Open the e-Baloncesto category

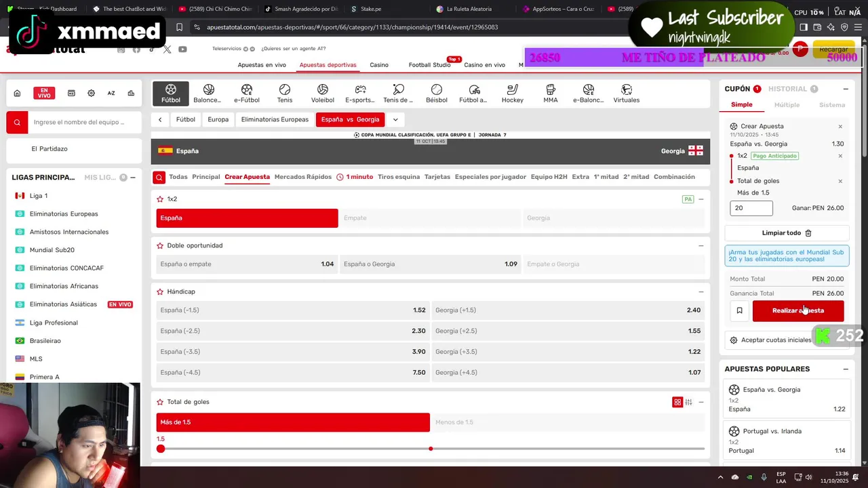[x=588, y=94]
